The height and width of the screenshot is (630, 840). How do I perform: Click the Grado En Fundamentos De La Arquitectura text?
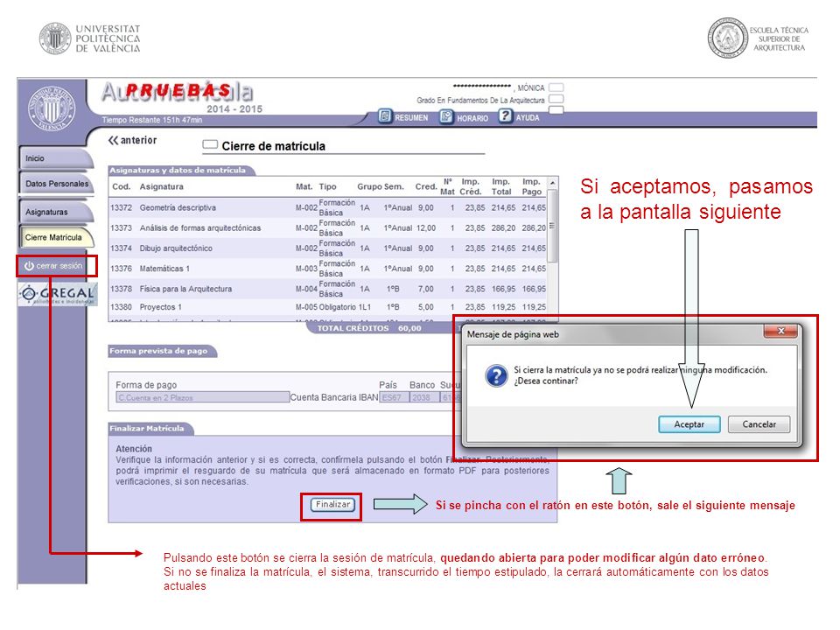pyautogui.click(x=480, y=100)
